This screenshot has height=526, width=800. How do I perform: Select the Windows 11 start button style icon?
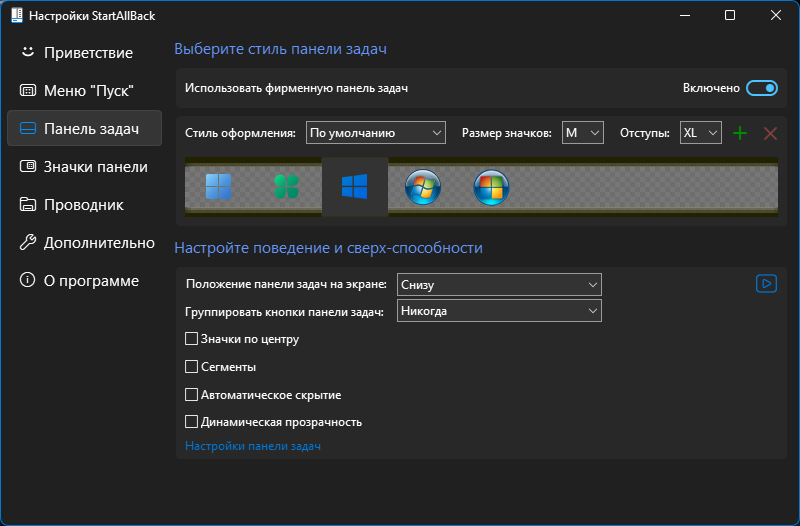click(218, 186)
